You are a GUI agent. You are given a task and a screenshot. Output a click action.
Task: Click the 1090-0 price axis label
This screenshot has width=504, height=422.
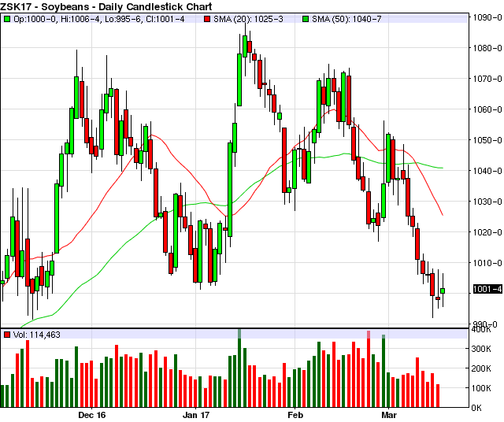tap(487, 17)
